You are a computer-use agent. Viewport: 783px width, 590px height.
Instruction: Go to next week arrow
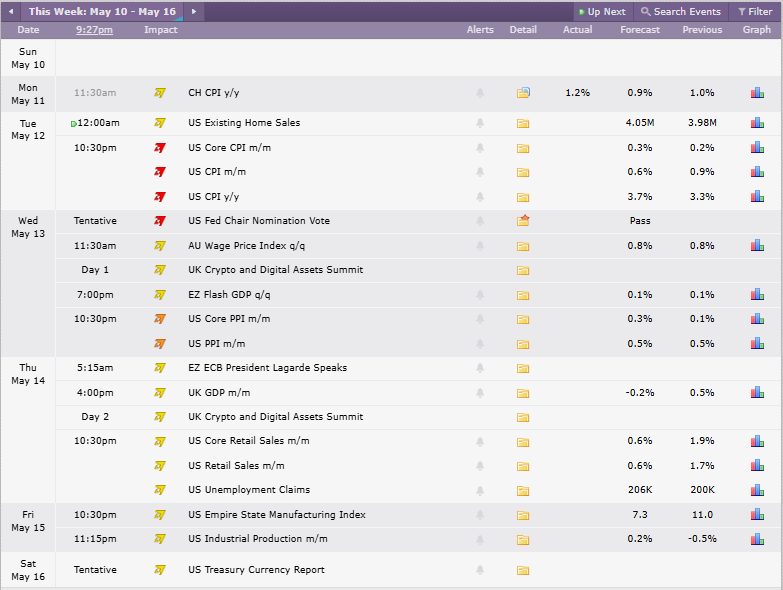click(x=194, y=11)
